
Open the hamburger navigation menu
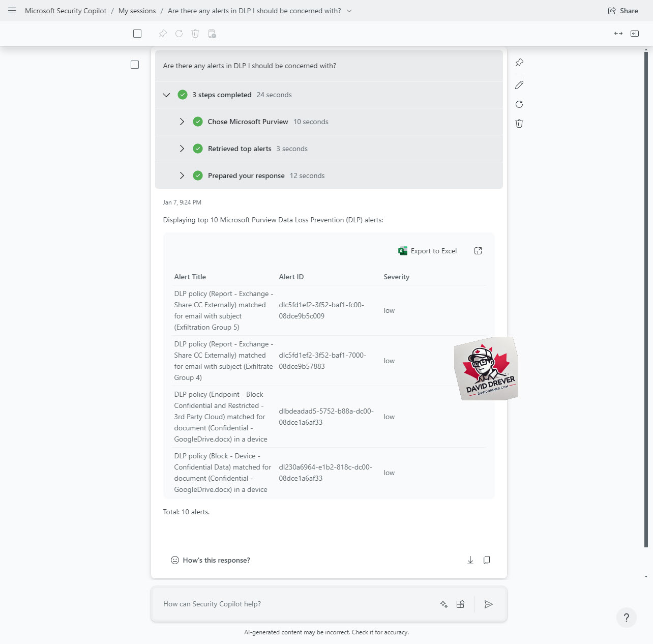[x=12, y=11]
